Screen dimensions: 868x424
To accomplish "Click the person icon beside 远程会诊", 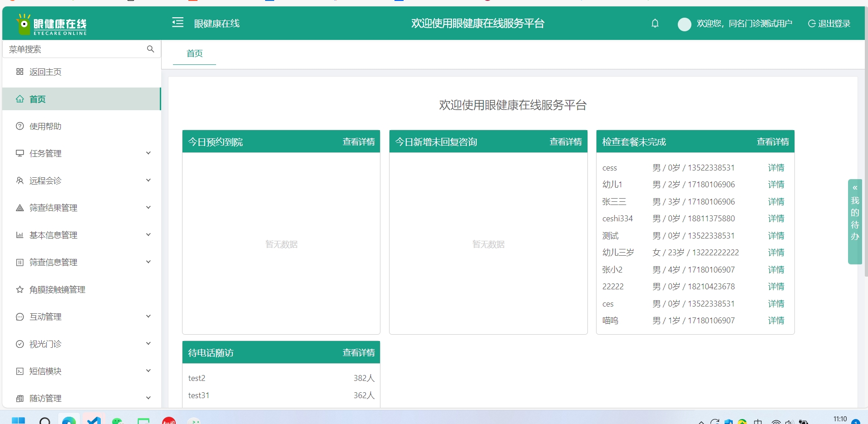I will 20,180.
